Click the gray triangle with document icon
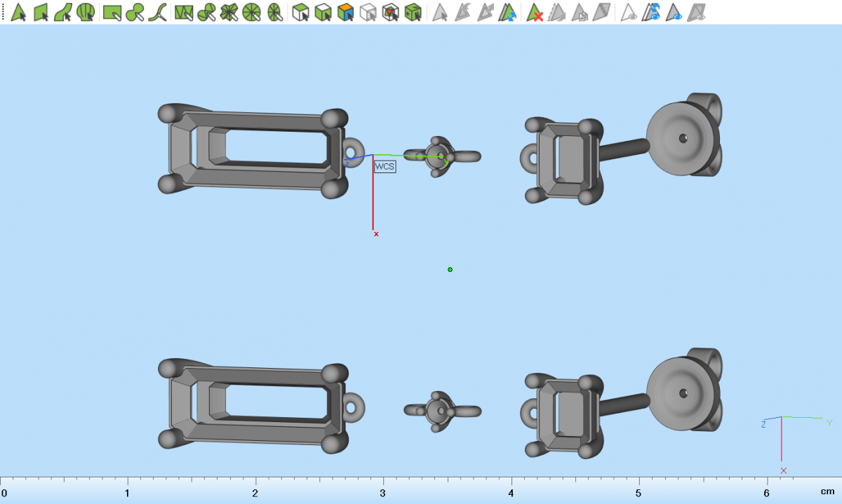Screen dimensions: 842x504 pos(580,12)
